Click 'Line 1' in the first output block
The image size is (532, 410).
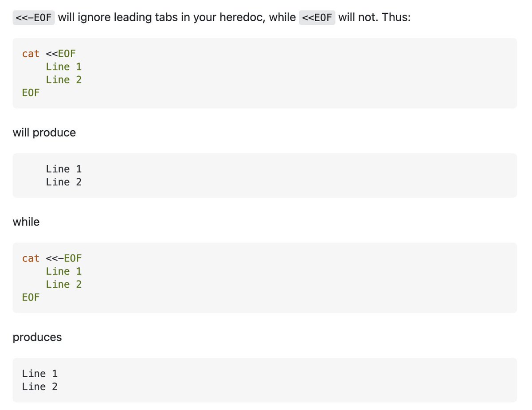coord(64,169)
